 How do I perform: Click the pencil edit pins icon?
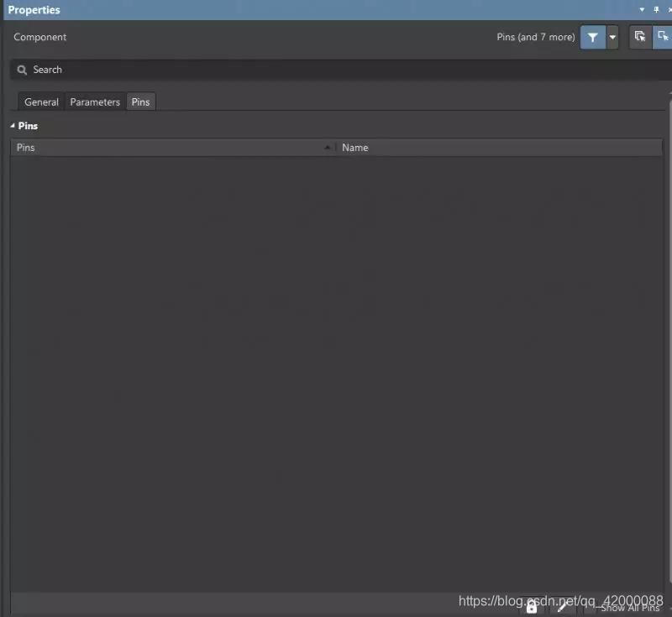[x=562, y=607]
